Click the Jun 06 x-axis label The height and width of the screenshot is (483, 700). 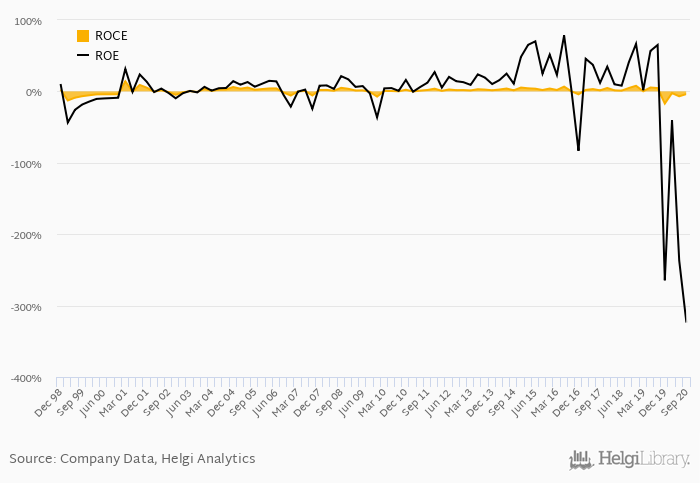[x=264, y=401]
